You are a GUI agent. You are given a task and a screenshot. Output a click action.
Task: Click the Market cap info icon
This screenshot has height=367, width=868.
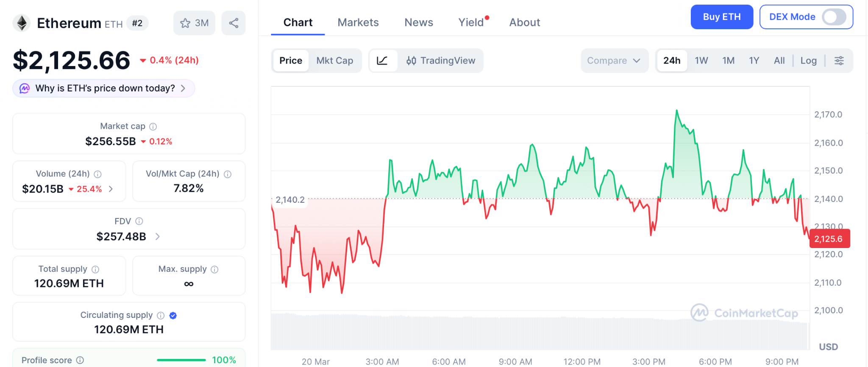click(x=153, y=127)
